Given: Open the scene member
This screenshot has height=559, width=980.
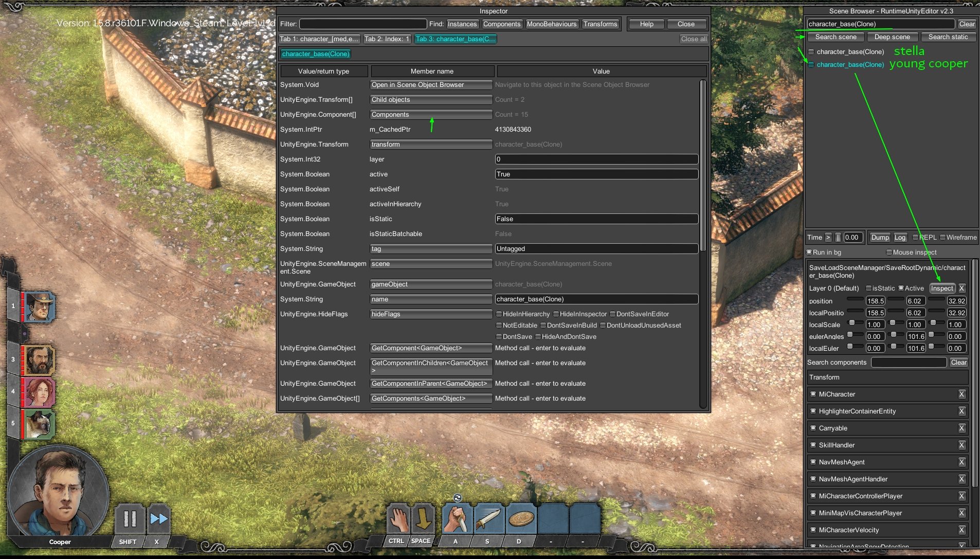Looking at the screenshot, I should click(431, 264).
